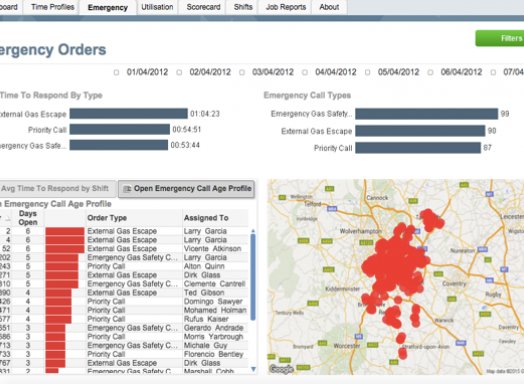This screenshot has height=384, width=524.
Task: Tick the 01/04/2012 date checkbox
Action: 116,72
